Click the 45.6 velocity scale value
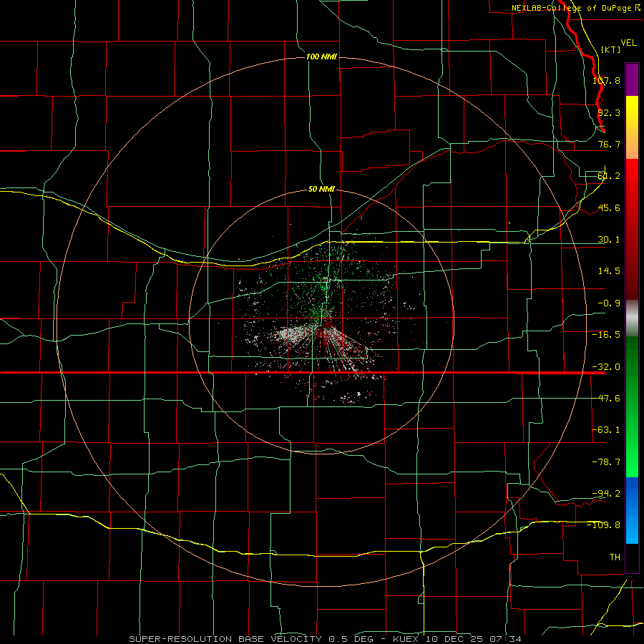 609,208
